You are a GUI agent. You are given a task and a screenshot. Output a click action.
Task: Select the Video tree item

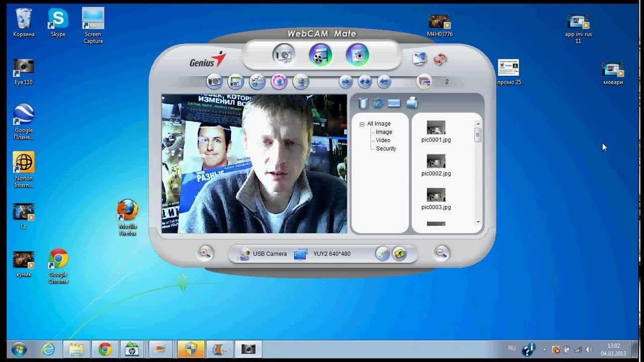click(383, 140)
